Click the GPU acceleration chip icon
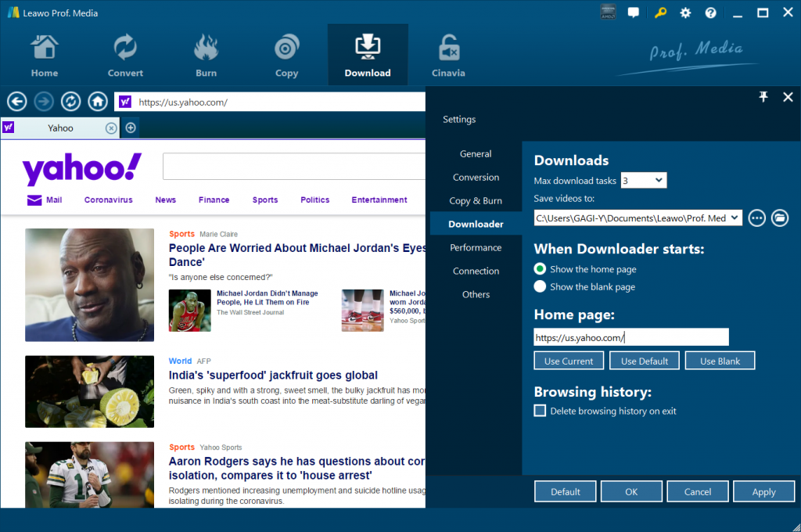The image size is (801, 532). tap(608, 13)
